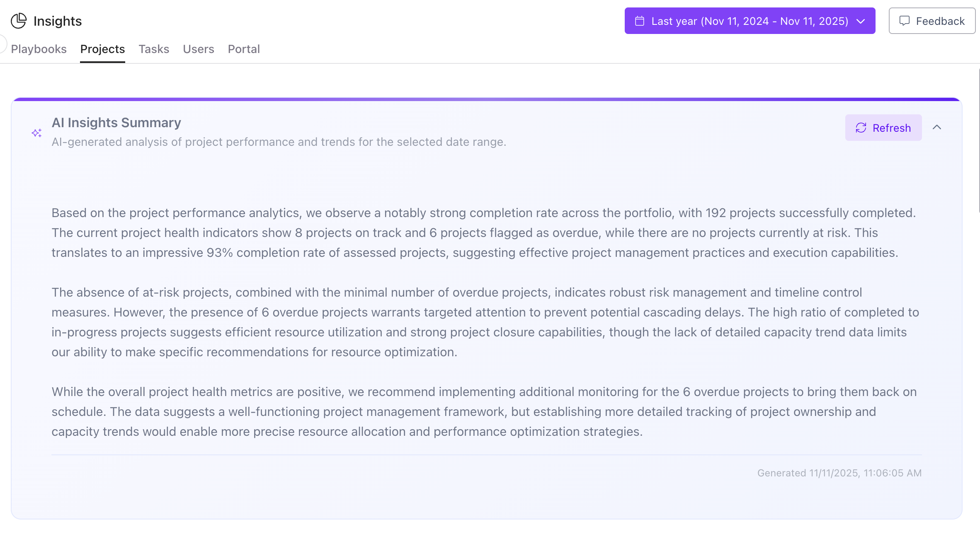Viewport: 980px width, 546px height.
Task: Click the sparkle AI icon beside the summary title
Action: point(36,133)
